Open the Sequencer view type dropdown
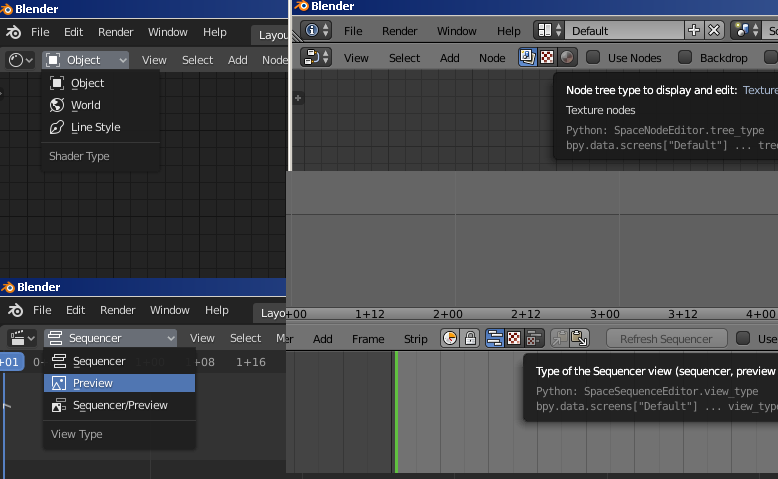This screenshot has width=778, height=479. tap(111, 338)
